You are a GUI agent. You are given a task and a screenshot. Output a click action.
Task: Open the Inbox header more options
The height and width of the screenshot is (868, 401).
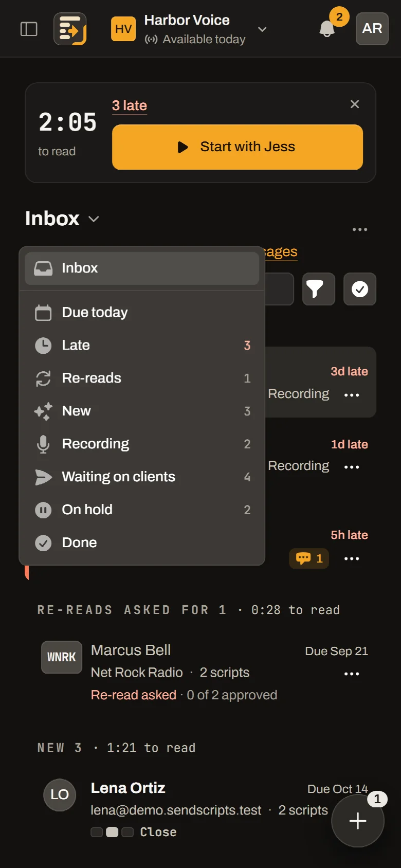pos(360,229)
